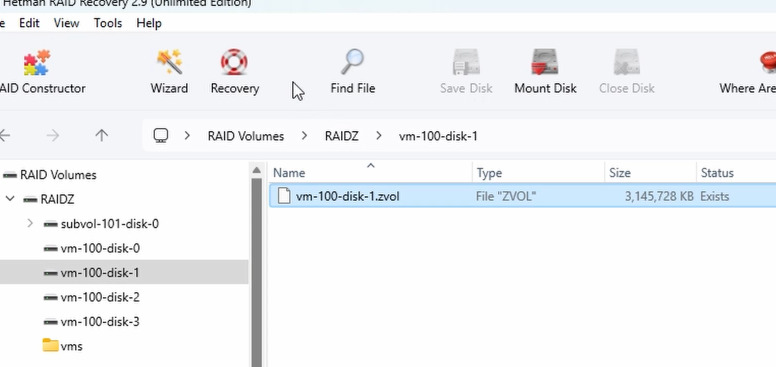The image size is (776, 367).
Task: Sort by the Name column header
Action: pyautogui.click(x=289, y=173)
